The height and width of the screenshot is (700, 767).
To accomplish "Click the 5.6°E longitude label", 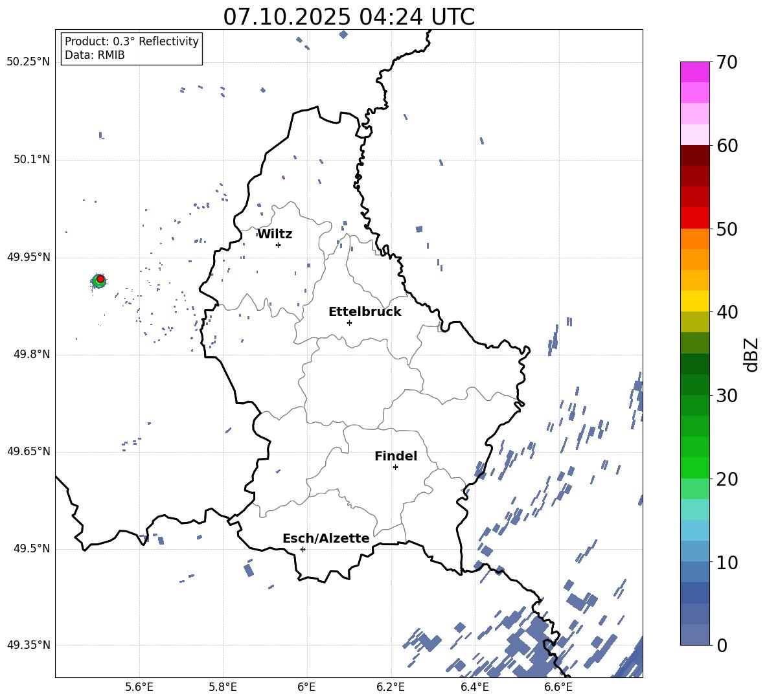I will 139,687.
